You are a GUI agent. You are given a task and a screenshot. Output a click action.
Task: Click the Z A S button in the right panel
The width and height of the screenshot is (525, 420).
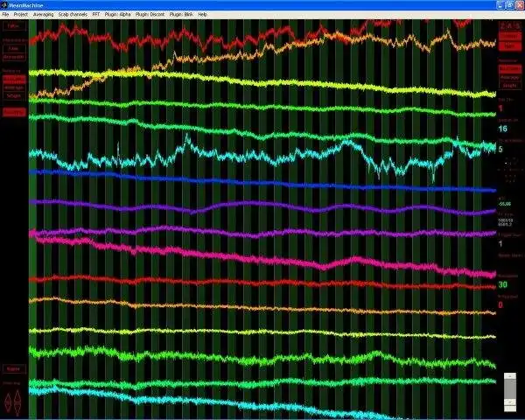[510, 25]
